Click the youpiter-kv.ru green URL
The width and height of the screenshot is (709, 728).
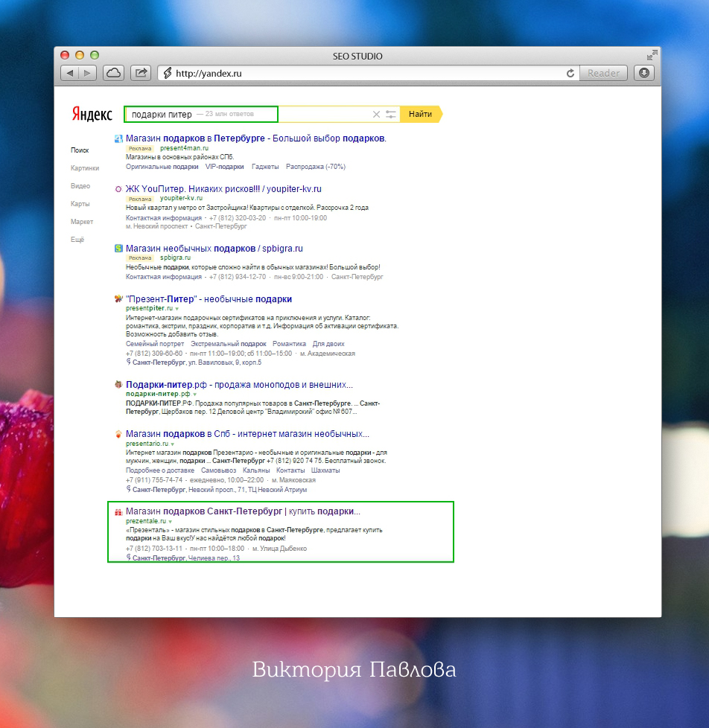pyautogui.click(x=181, y=198)
